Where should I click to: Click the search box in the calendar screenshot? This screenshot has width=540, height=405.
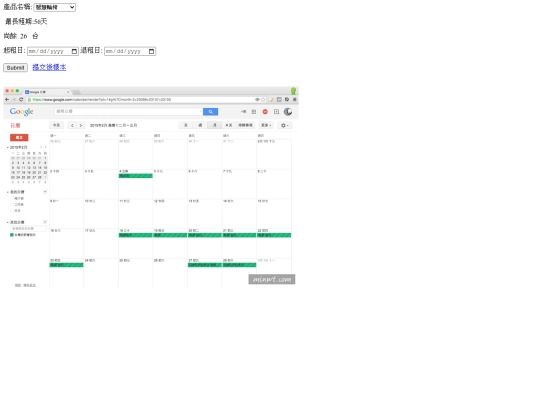tap(128, 112)
